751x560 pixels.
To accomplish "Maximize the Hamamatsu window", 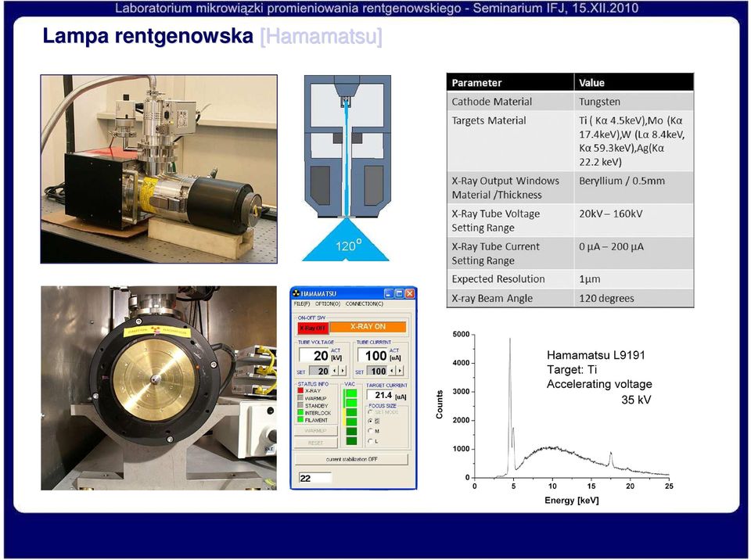I will coord(399,293).
